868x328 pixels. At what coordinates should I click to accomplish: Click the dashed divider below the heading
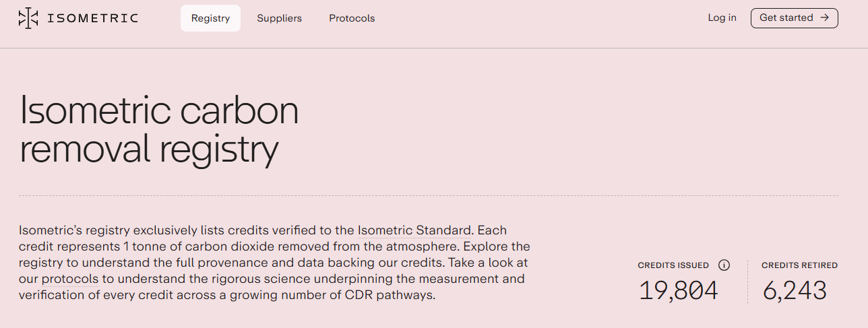pos(429,196)
